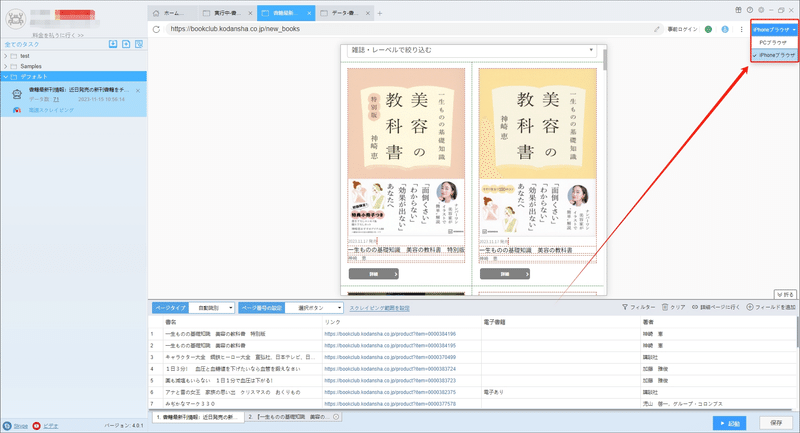Reload the page with the refresh icon
The image size is (800, 433).
156,29
